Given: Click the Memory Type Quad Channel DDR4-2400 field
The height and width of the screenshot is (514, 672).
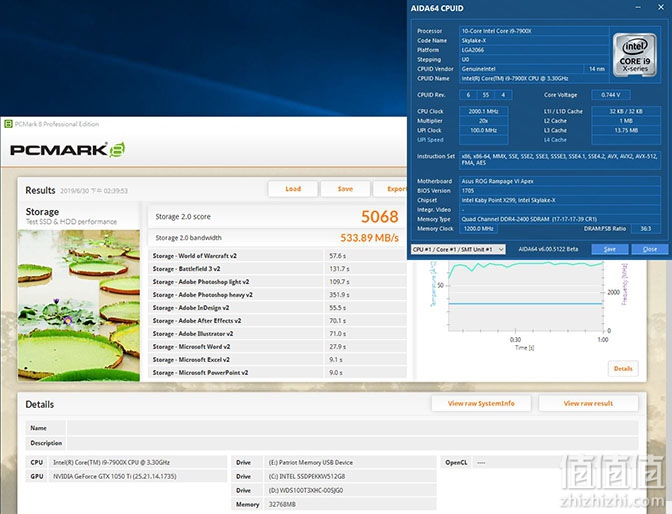Looking at the screenshot, I should (x=560, y=219).
